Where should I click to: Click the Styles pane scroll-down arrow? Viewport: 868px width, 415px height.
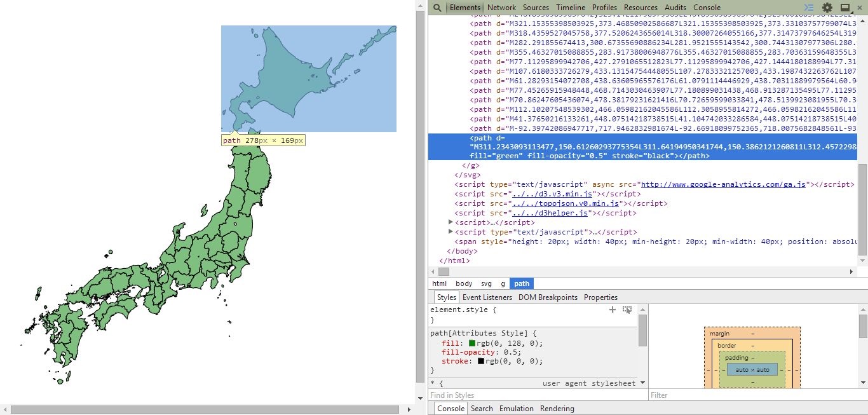click(642, 383)
